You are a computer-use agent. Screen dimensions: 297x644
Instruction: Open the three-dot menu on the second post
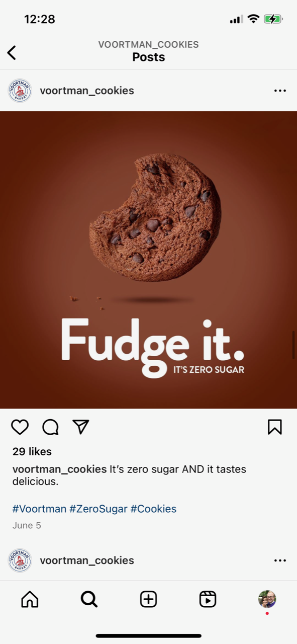pyautogui.click(x=280, y=560)
